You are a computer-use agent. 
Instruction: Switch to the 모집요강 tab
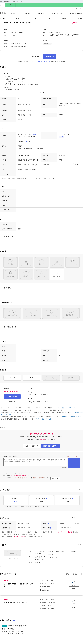coord(3,19)
